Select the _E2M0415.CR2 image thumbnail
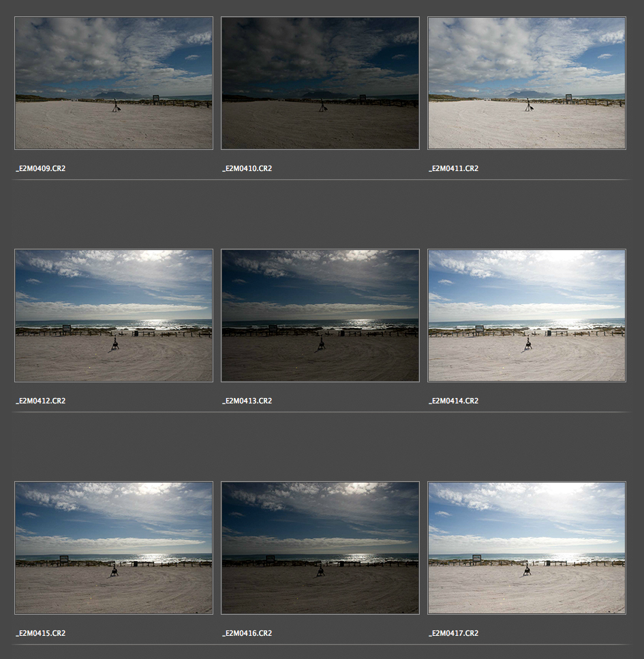Image resolution: width=644 pixels, height=659 pixels. tap(114, 548)
